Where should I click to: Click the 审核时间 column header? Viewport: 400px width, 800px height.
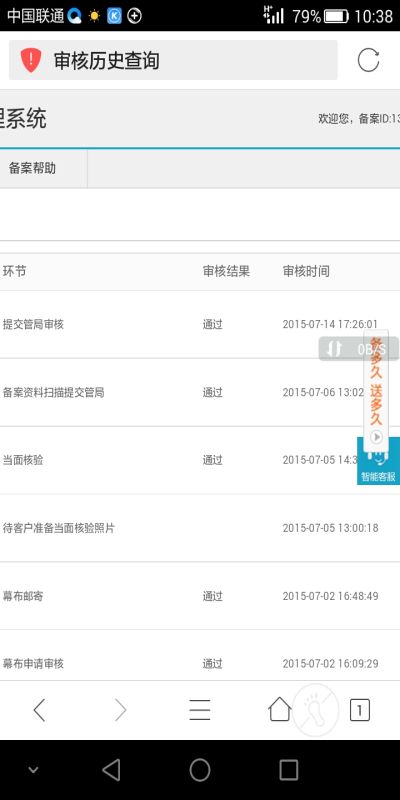pos(306,271)
